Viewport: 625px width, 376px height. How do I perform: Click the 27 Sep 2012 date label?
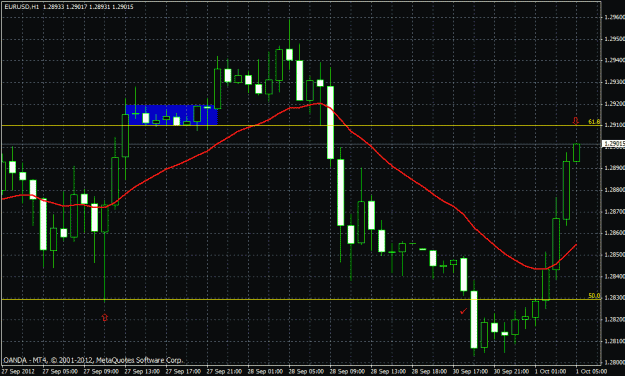18,371
